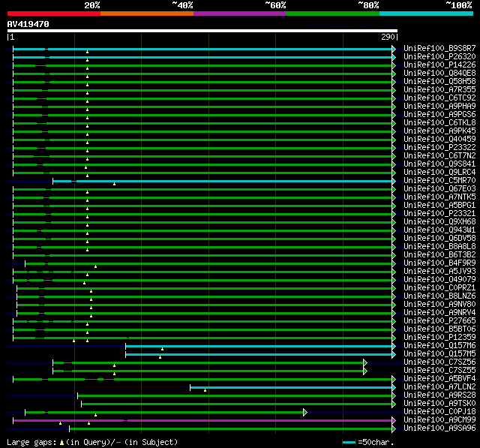
Task: Select the UniRef100_C7SZ55 label
Action: [439, 371]
